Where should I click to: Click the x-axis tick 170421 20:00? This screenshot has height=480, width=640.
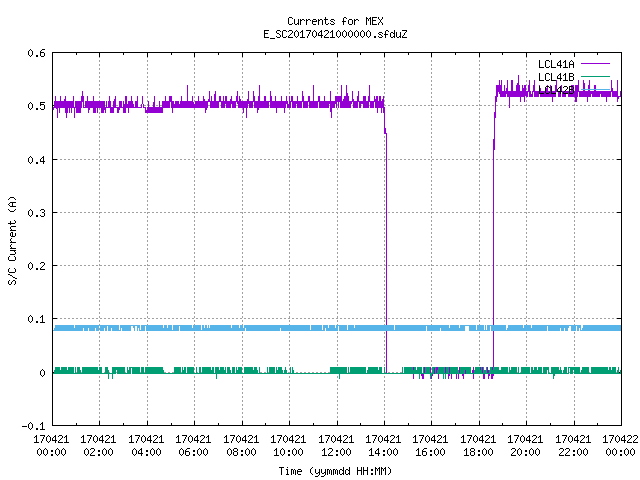click(525, 446)
